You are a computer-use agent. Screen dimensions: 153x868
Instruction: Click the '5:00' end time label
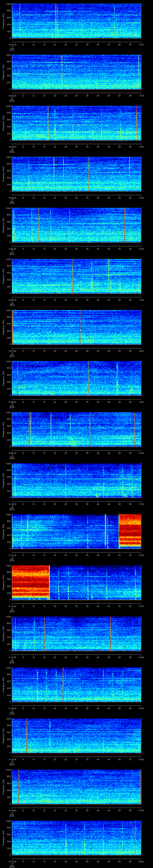141,197
